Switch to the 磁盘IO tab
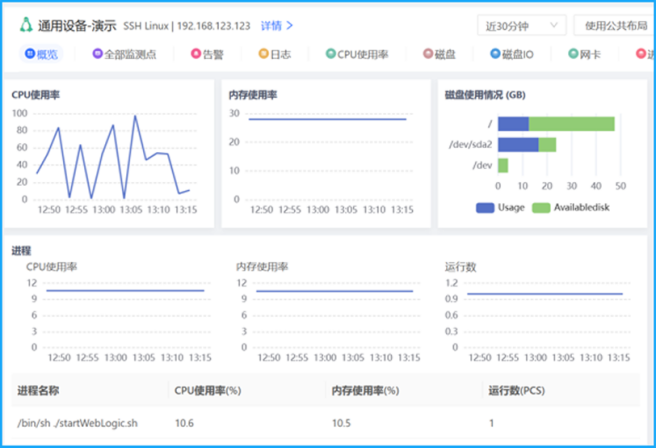 tap(512, 54)
